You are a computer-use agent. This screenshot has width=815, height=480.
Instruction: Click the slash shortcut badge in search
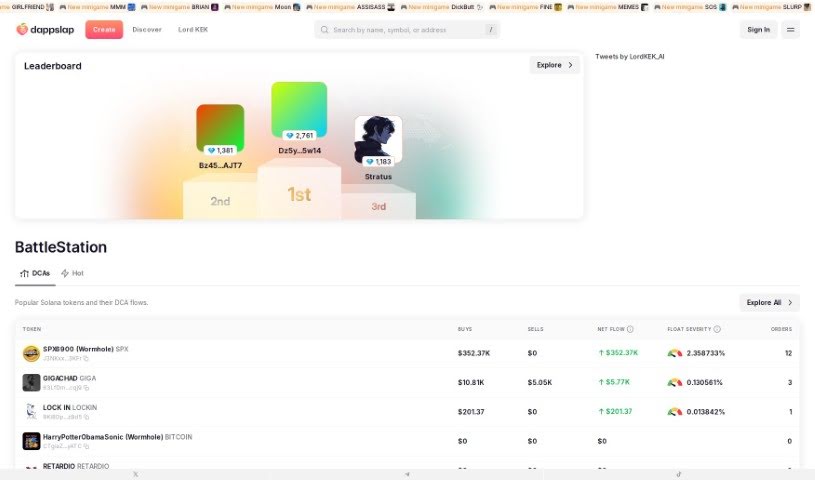coord(490,30)
